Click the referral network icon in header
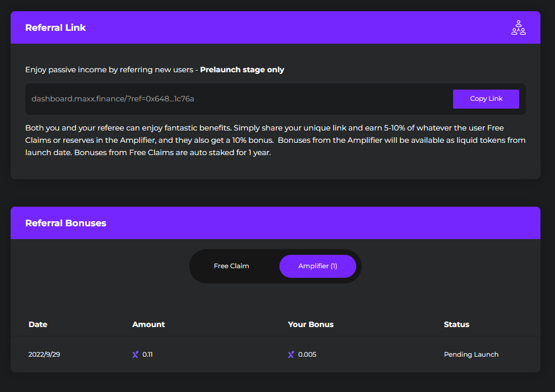This screenshot has width=555, height=392. point(518,28)
